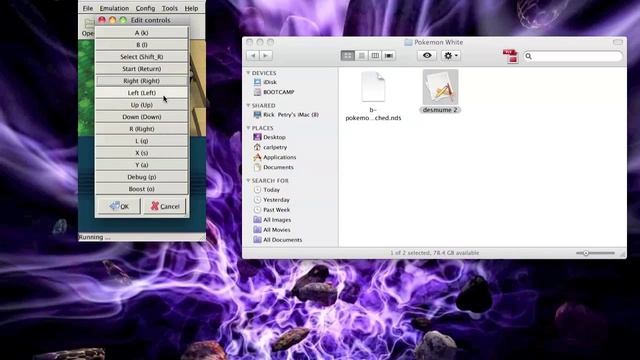Open the Finder Action gear dropdown
The width and height of the screenshot is (640, 360).
pyautogui.click(x=451, y=56)
